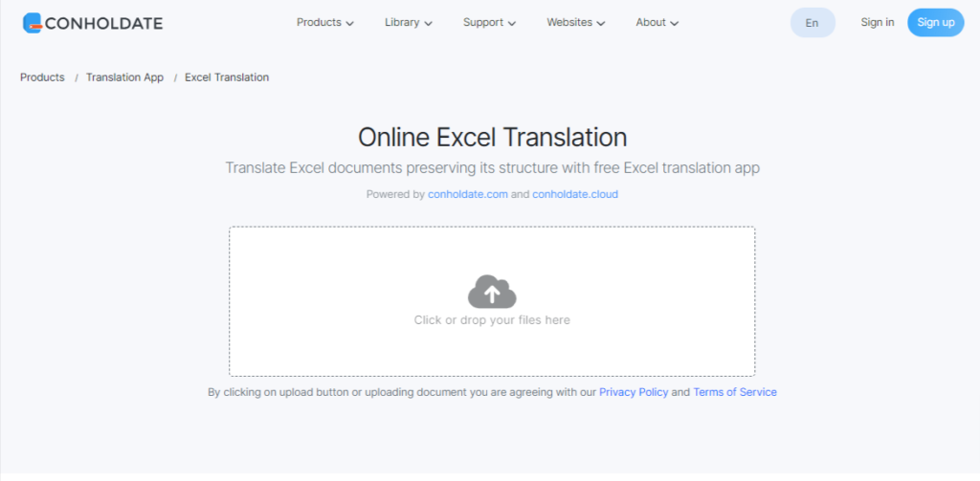Image resolution: width=980 pixels, height=481 pixels.
Task: Open the Websites navigation menu
Action: (x=575, y=22)
